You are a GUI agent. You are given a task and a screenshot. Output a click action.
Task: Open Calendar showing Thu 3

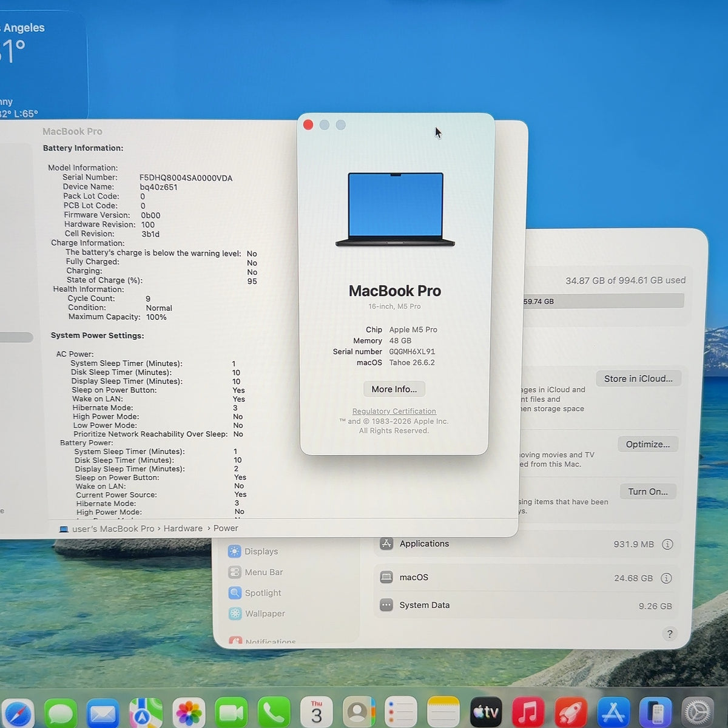[x=317, y=712]
